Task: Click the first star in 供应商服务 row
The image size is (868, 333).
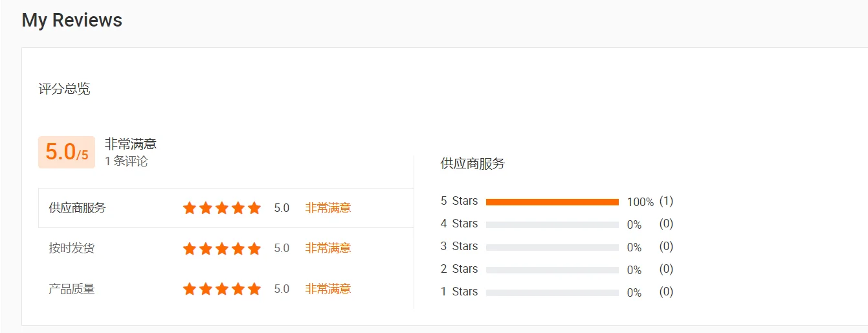Action: click(x=190, y=208)
